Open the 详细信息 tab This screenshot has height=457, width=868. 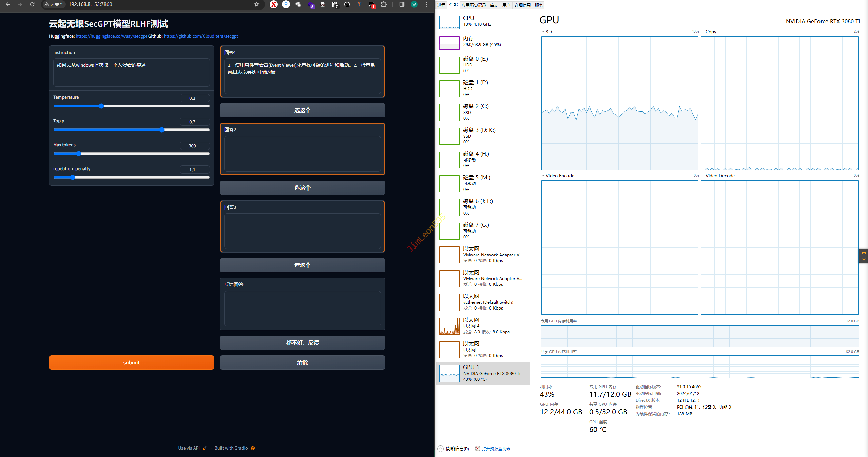click(522, 5)
